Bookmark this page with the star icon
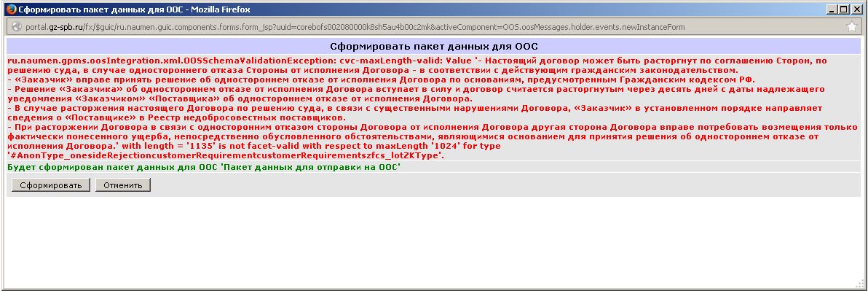 [x=851, y=26]
